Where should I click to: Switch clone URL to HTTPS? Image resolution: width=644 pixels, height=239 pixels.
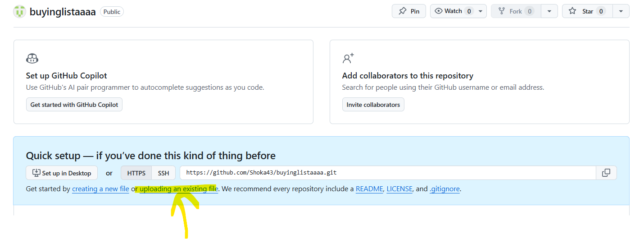point(136,173)
